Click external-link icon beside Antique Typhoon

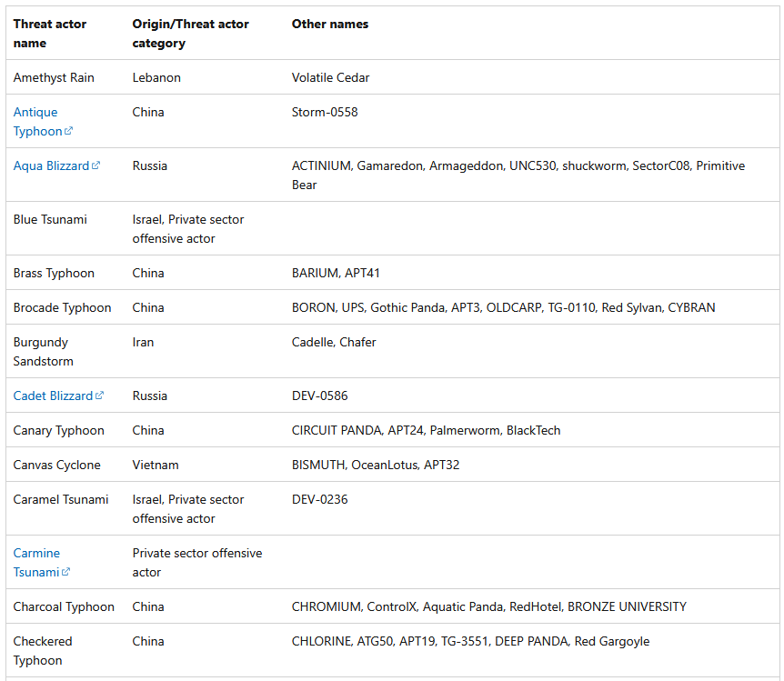click(x=68, y=131)
